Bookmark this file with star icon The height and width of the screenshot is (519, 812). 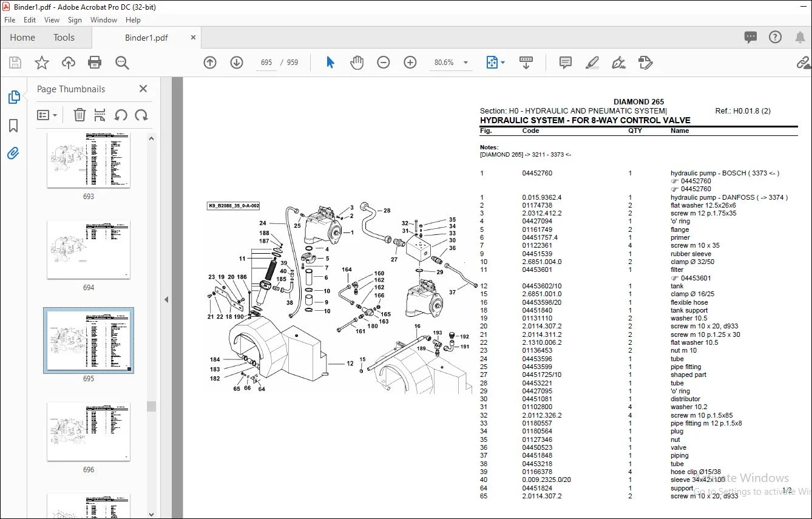coord(41,63)
